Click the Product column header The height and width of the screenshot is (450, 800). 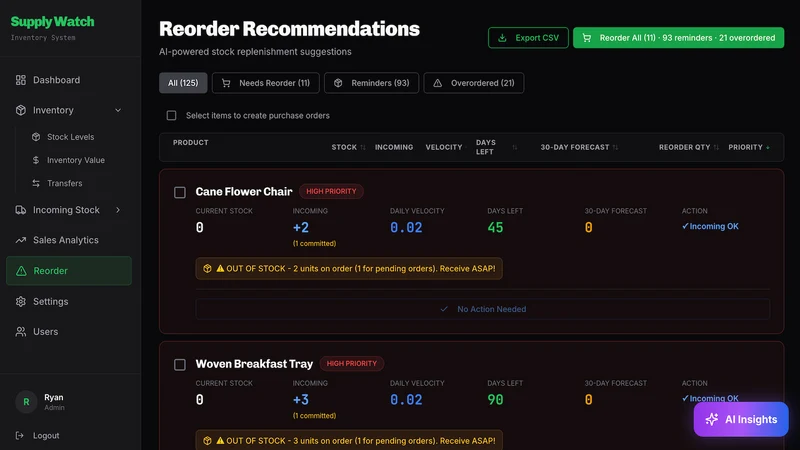(x=190, y=142)
